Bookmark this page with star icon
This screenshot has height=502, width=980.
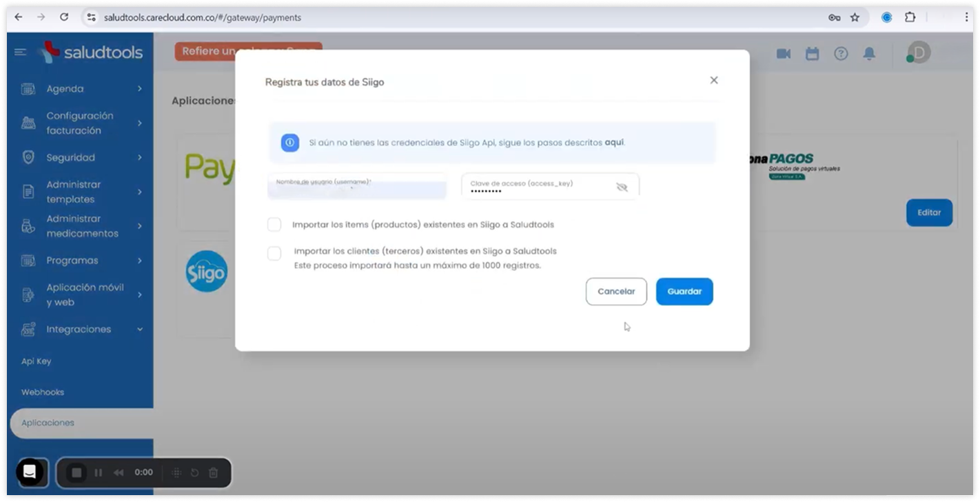855,17
